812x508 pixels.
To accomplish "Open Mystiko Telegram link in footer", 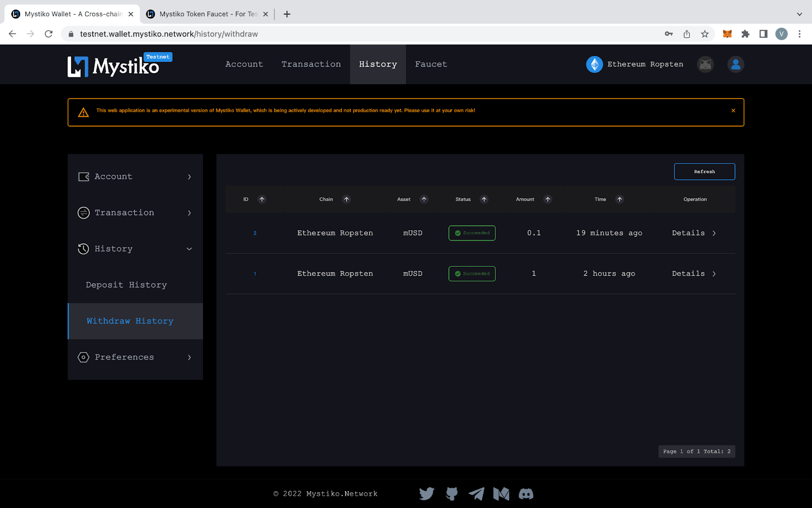I will (x=476, y=494).
